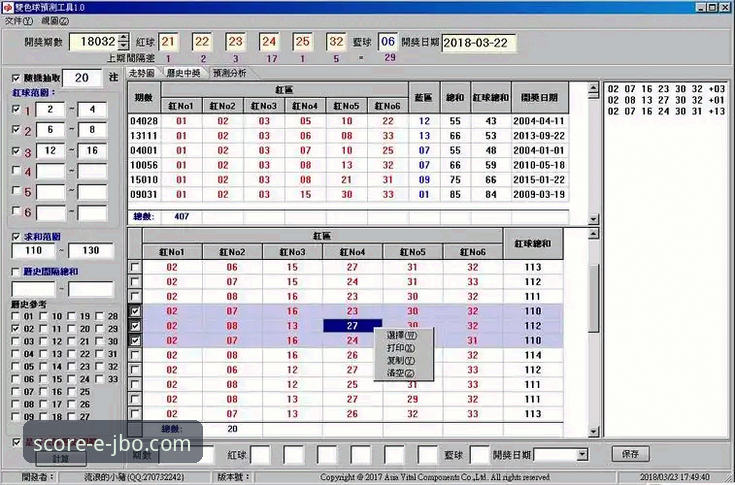
Task: Uncheck red ball range checkbox 2
Action: coord(16,129)
